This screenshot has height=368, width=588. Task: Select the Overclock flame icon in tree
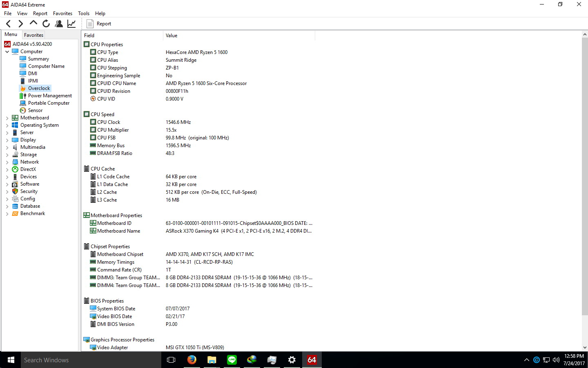click(x=23, y=88)
